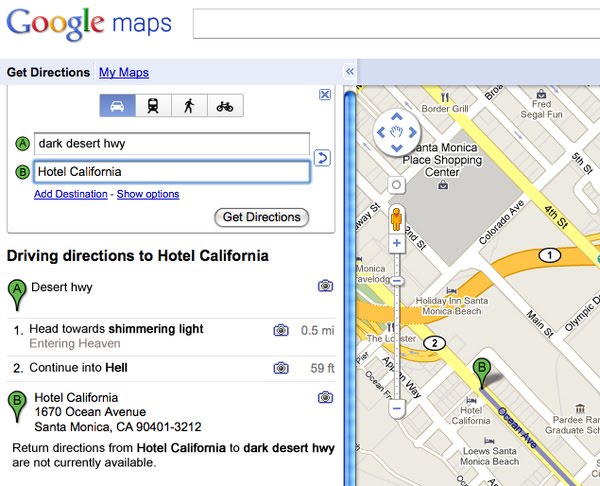This screenshot has width=600, height=486.
Task: Click the green A pin beside Desert hwy
Action: coord(17,294)
